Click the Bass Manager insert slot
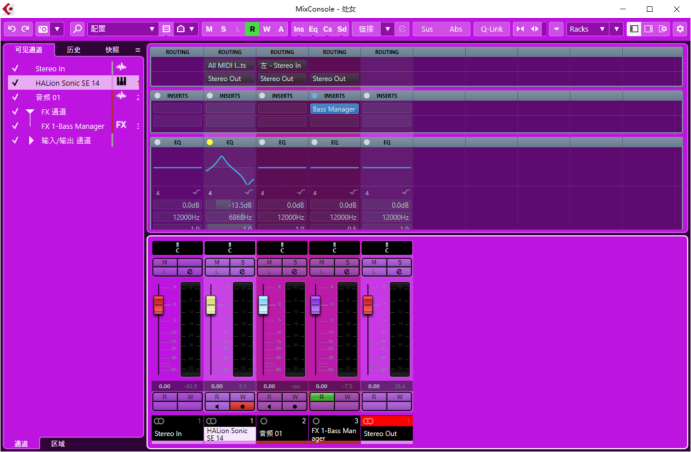Viewport: 691px width, 452px height. pos(334,109)
